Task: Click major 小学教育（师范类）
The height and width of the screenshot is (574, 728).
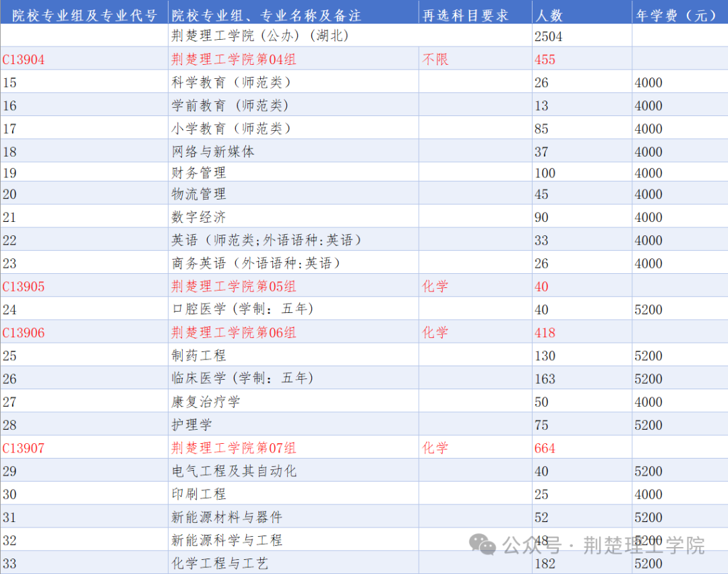Action: tap(231, 128)
